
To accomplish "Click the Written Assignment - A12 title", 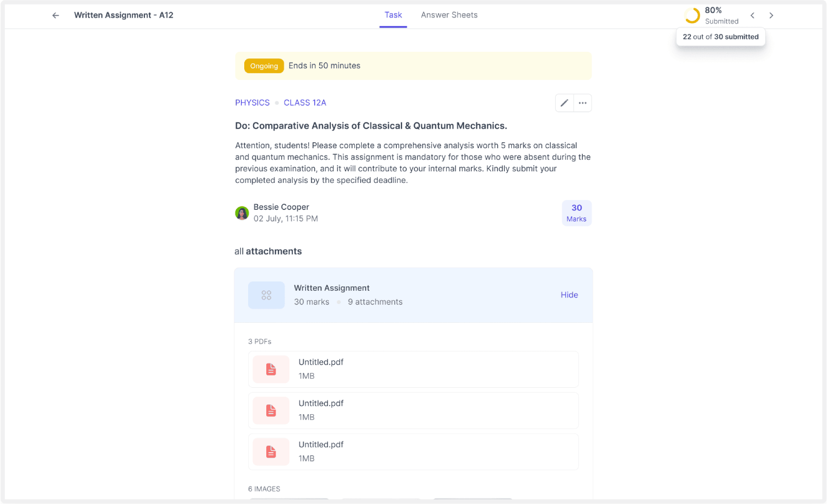I will click(x=123, y=15).
